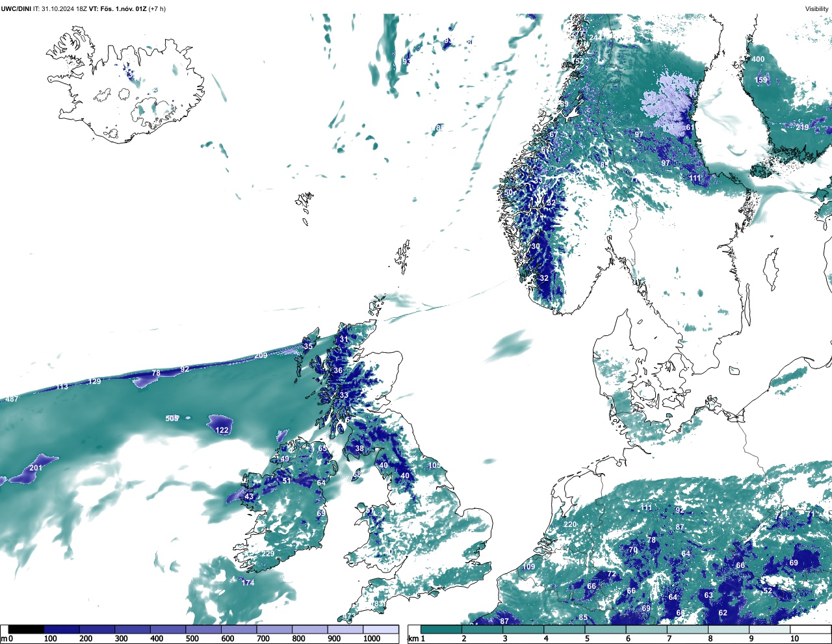832x644 pixels.
Task: Click the '400' value over Finland
Action: tap(758, 59)
